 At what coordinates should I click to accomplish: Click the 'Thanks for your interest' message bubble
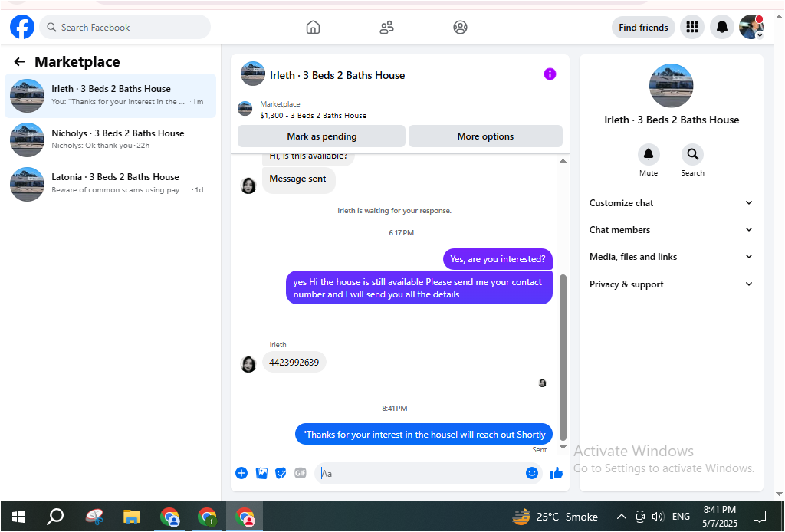[424, 434]
